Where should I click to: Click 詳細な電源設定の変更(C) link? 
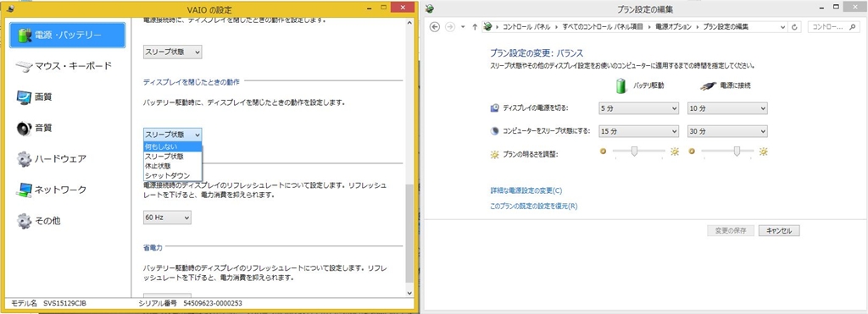[526, 190]
